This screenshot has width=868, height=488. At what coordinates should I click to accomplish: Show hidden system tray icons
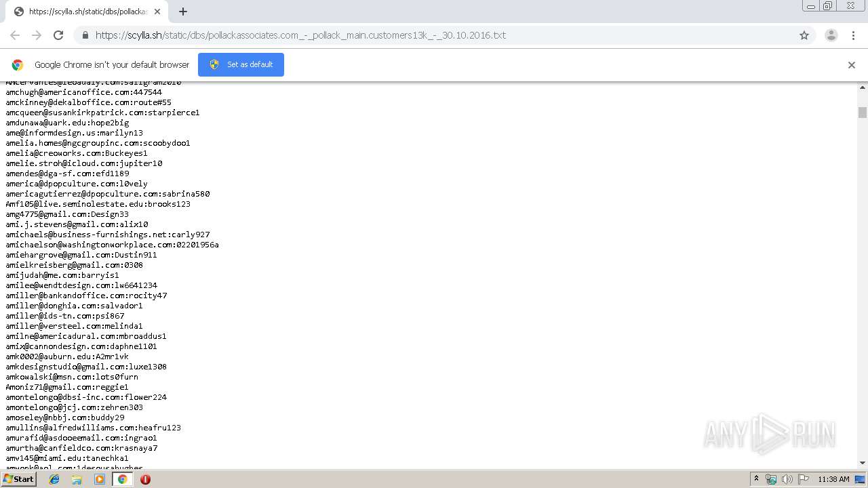pos(756,479)
